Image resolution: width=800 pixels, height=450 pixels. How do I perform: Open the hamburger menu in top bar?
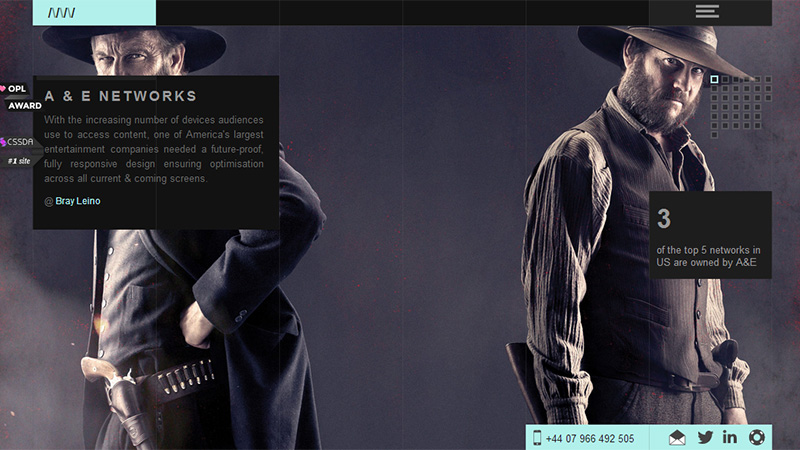[707, 12]
